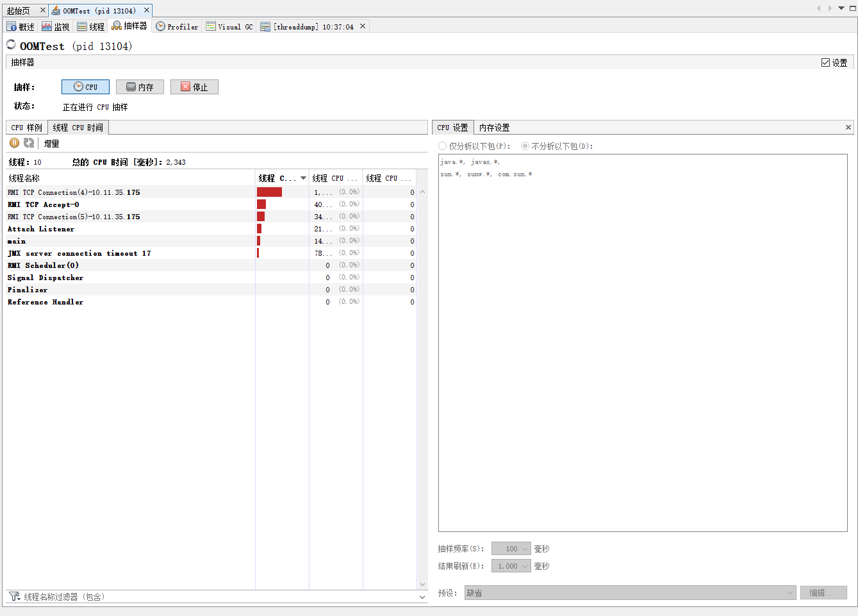This screenshot has height=616, width=858.
Task: Click the sort arrow in thread CPU column
Action: pyautogui.click(x=303, y=178)
